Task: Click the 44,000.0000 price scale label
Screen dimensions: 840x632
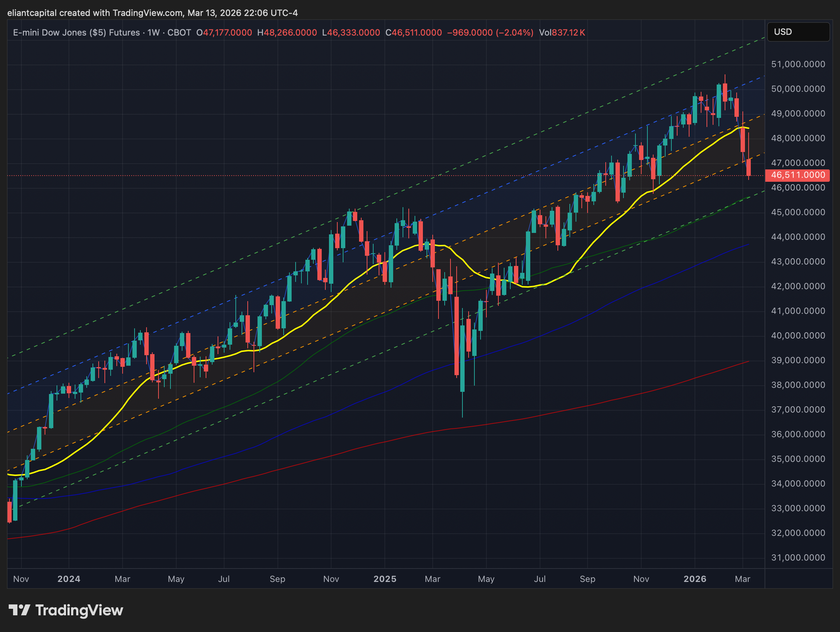Action: coord(798,237)
